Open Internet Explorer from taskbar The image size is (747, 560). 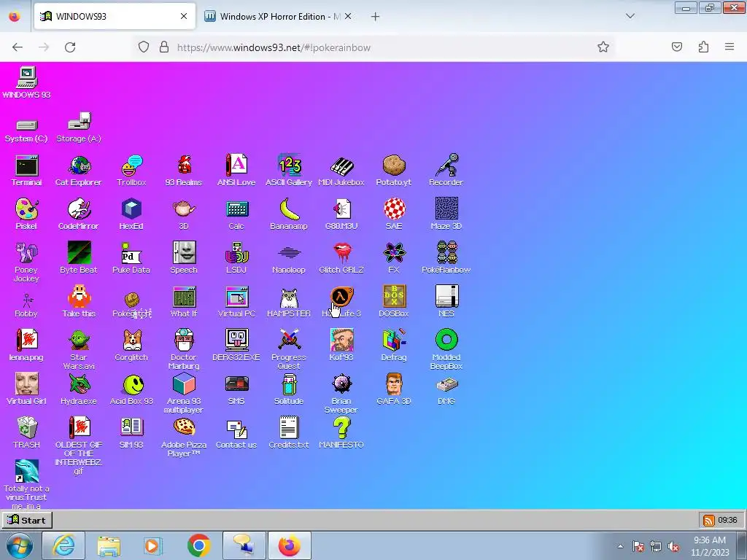click(64, 545)
